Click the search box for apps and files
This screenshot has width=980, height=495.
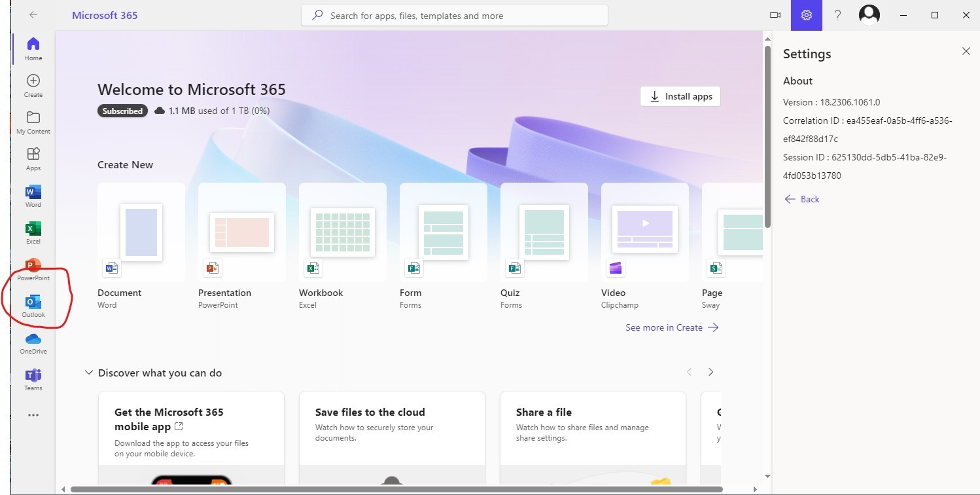[455, 15]
